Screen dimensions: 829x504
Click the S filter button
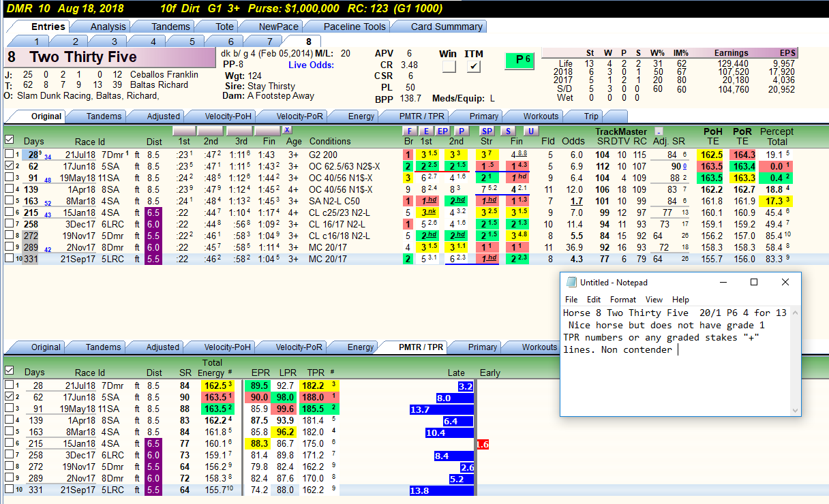509,131
